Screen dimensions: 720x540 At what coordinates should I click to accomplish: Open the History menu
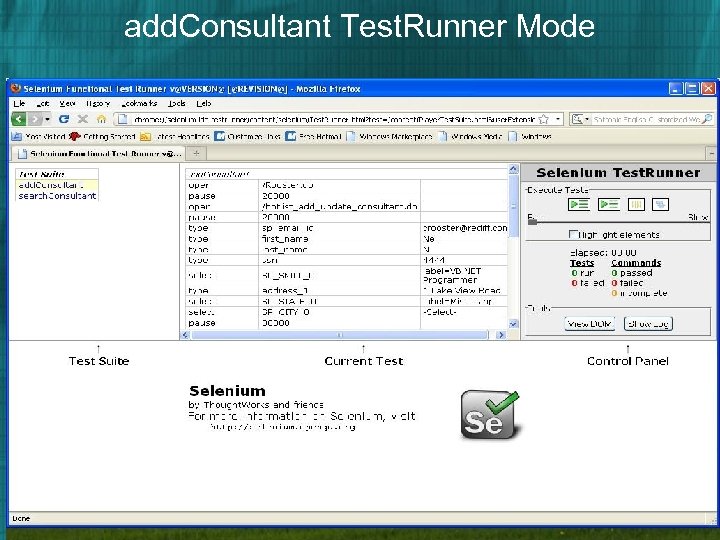(x=97, y=103)
